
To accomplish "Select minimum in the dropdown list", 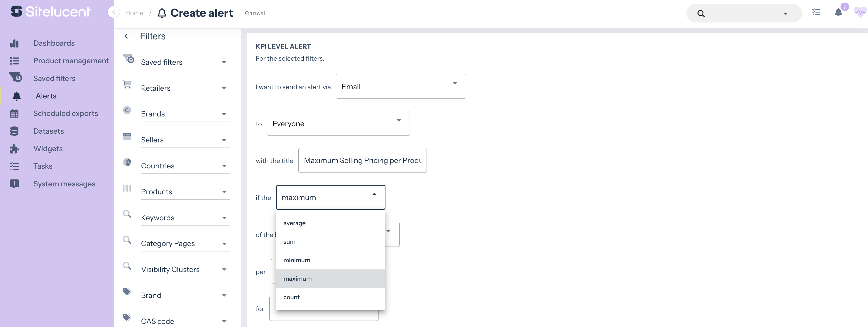I will click(x=297, y=260).
